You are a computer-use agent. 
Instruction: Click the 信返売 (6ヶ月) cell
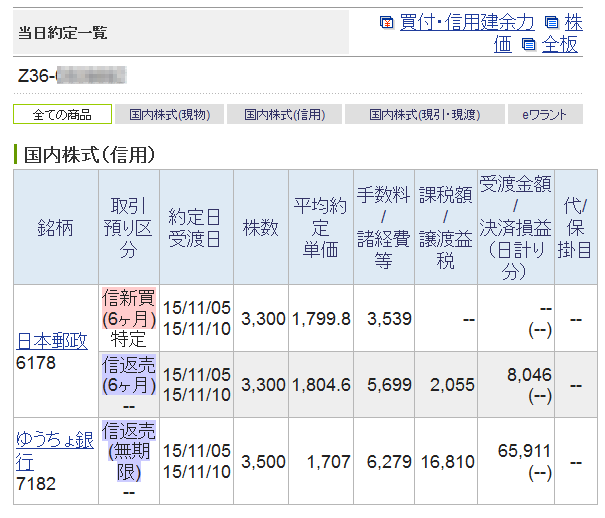[128, 385]
